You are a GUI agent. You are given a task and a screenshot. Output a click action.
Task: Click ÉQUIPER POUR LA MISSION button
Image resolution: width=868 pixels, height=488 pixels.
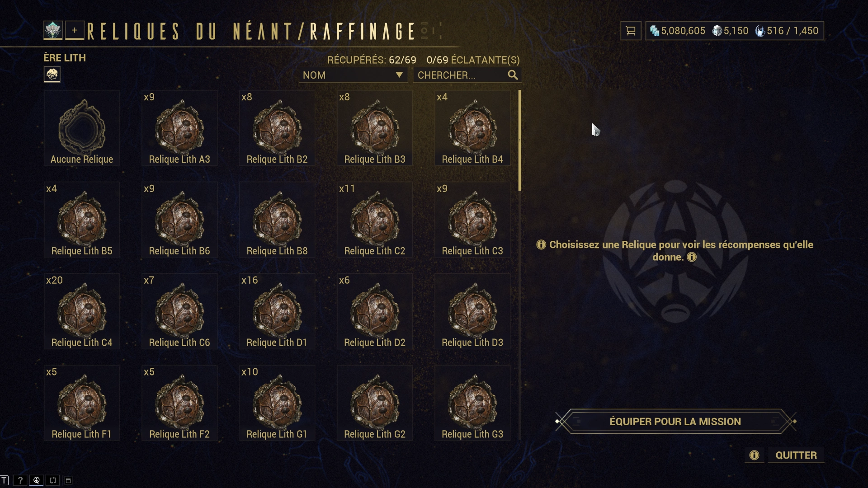click(x=675, y=422)
